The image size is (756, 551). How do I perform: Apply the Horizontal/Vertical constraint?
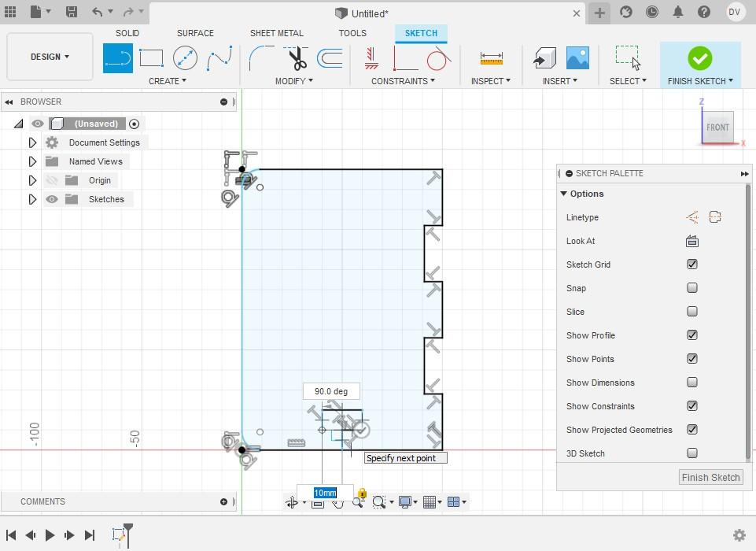pos(371,58)
